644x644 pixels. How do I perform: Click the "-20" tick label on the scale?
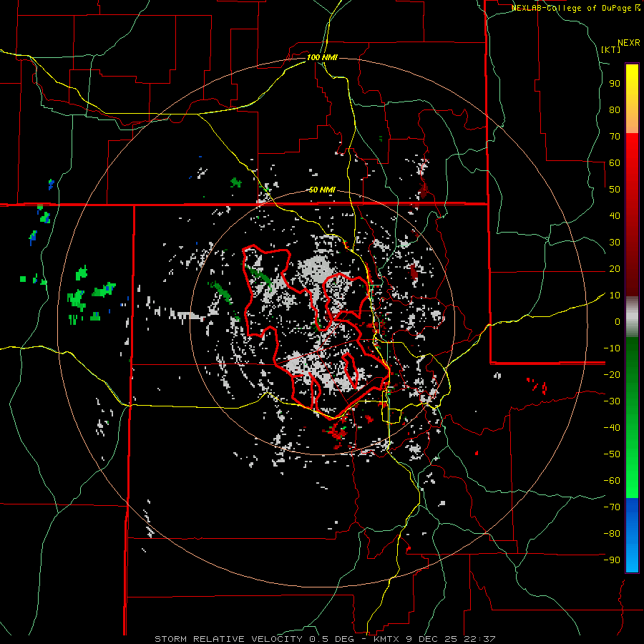[612, 374]
